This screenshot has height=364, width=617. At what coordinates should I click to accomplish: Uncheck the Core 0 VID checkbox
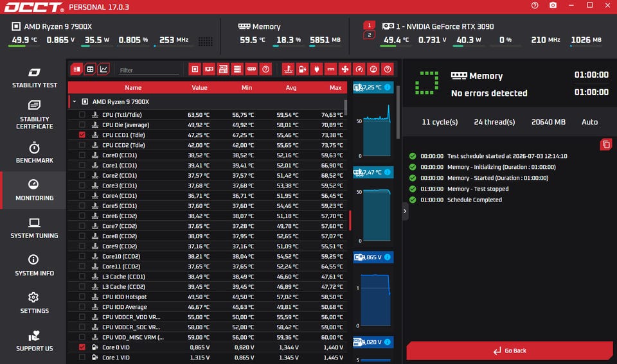[x=82, y=347]
